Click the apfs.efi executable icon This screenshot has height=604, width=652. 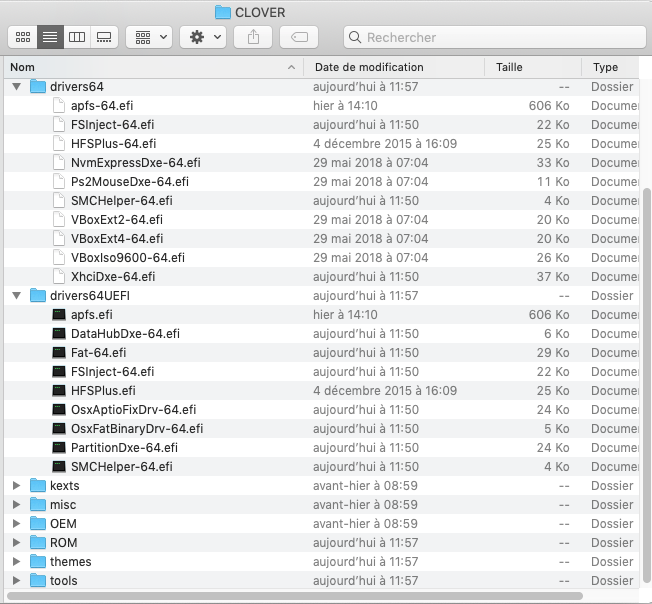click(x=59, y=315)
